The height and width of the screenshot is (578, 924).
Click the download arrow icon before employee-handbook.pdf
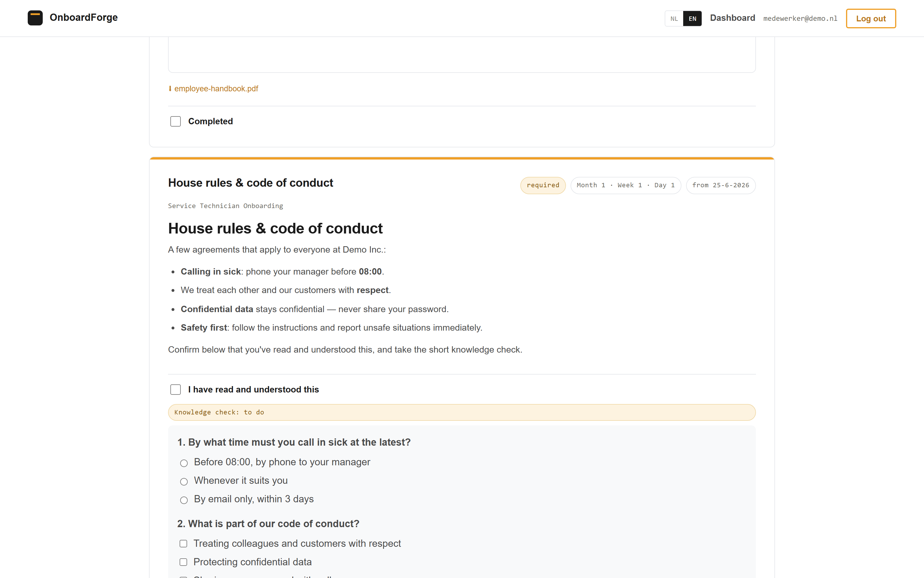(170, 89)
